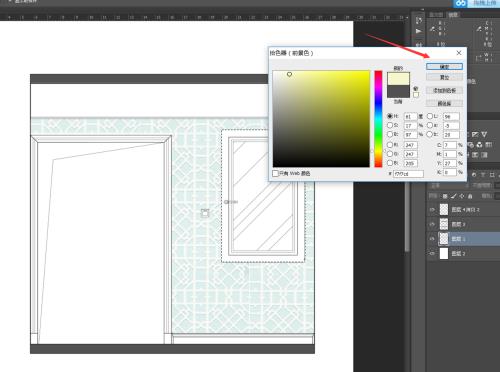Close the color picker dialog
The image size is (500, 372).
pos(459,53)
